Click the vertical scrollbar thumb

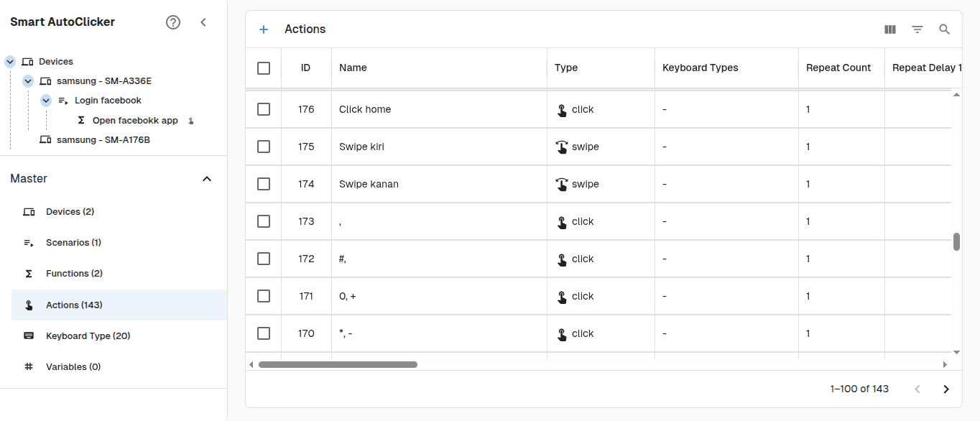point(956,242)
